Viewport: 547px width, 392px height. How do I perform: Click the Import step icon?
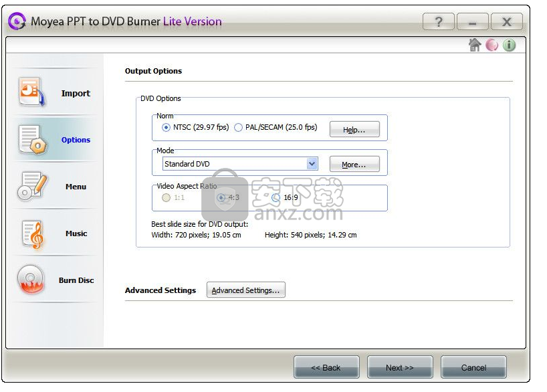tap(31, 92)
